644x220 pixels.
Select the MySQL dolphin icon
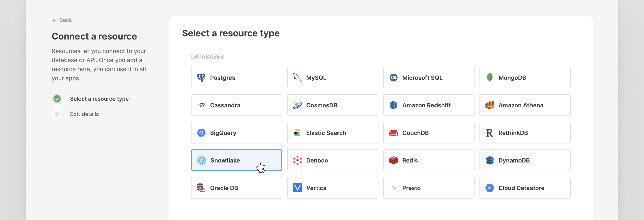pos(297,78)
